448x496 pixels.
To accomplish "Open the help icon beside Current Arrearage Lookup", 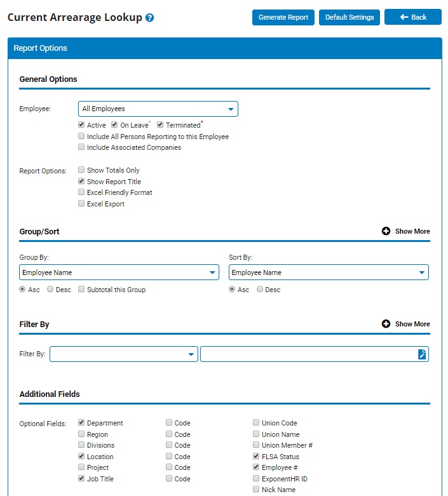I will pos(149,18).
